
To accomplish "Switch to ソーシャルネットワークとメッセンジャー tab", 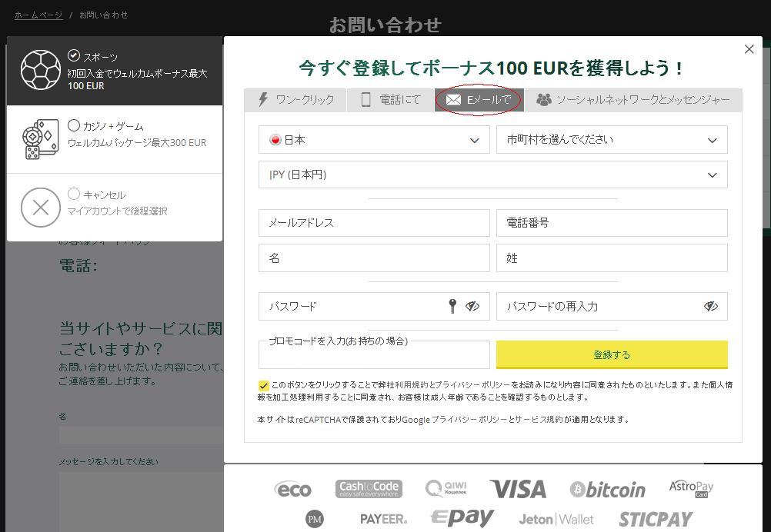I will pos(633,100).
